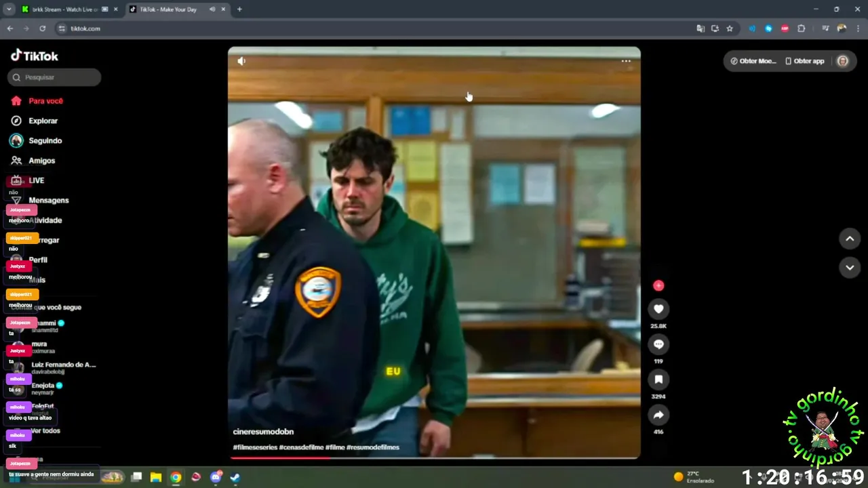Seek on the red video progress bar
This screenshot has width=868, height=488.
[434, 457]
